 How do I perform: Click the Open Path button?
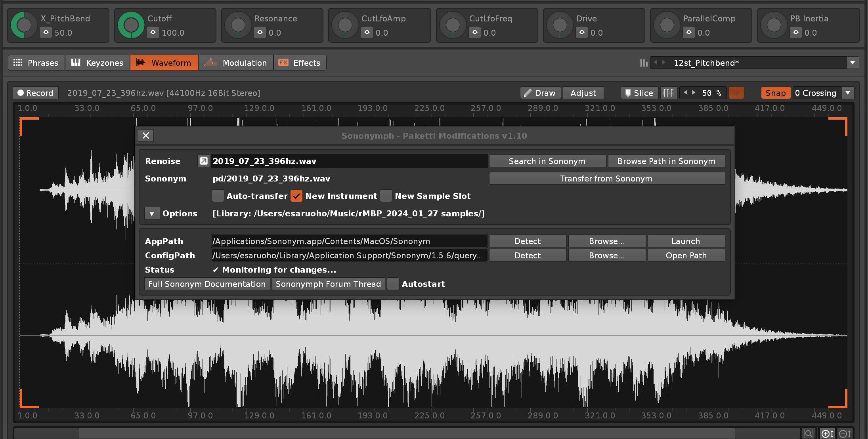point(686,255)
